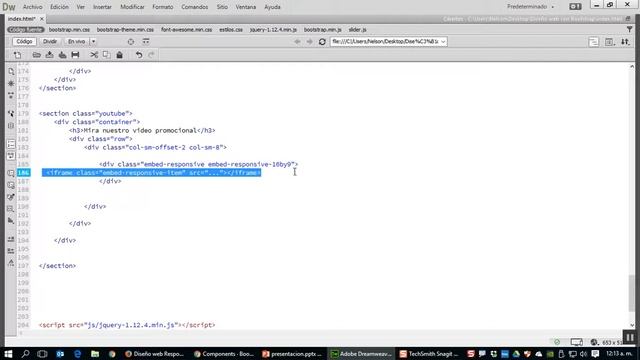Redo the last undone action
The image size is (640, 360).
pos(151,55)
